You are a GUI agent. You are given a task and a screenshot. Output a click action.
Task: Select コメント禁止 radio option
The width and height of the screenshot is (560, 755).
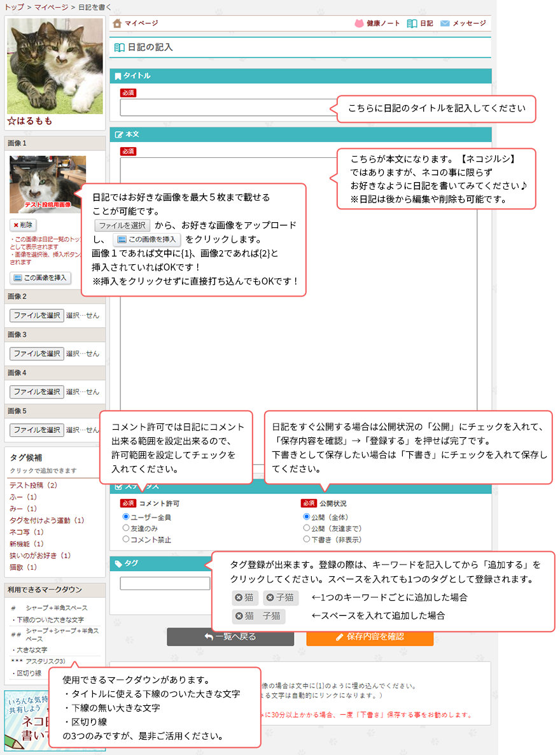coord(126,539)
